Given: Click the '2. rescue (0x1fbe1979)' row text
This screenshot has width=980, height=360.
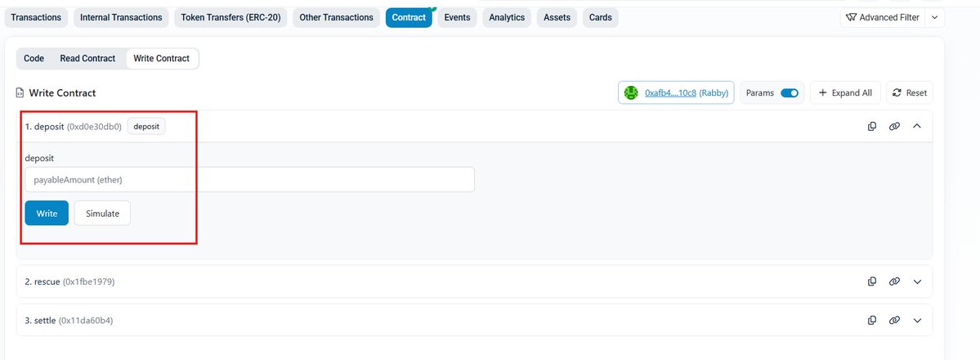Looking at the screenshot, I should pos(70,281).
